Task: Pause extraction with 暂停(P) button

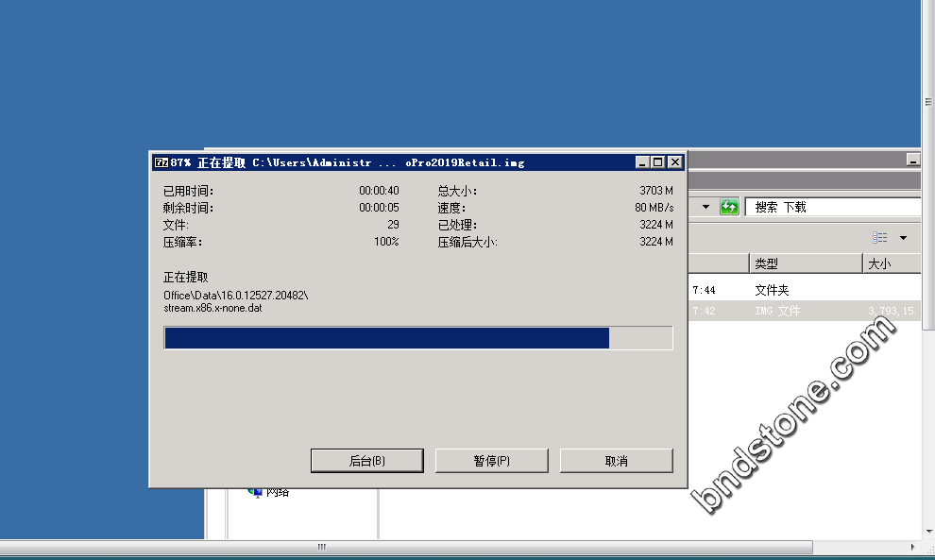Action: tap(491, 461)
